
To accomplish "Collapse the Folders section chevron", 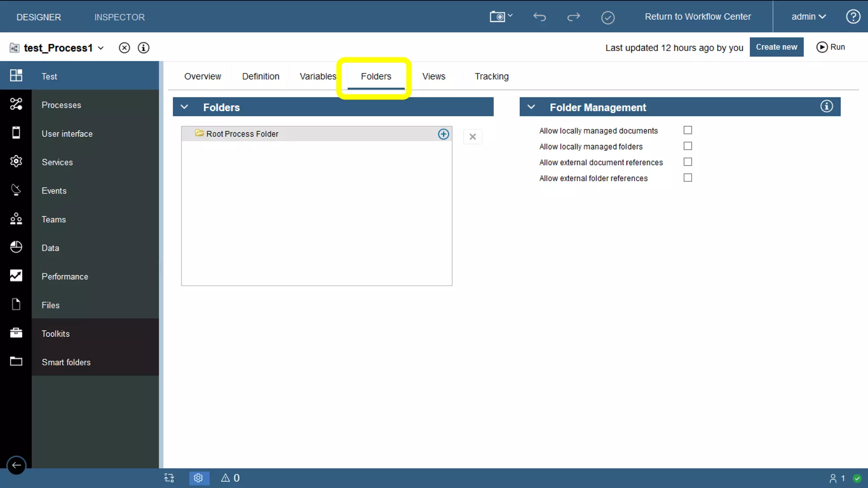I will (184, 107).
